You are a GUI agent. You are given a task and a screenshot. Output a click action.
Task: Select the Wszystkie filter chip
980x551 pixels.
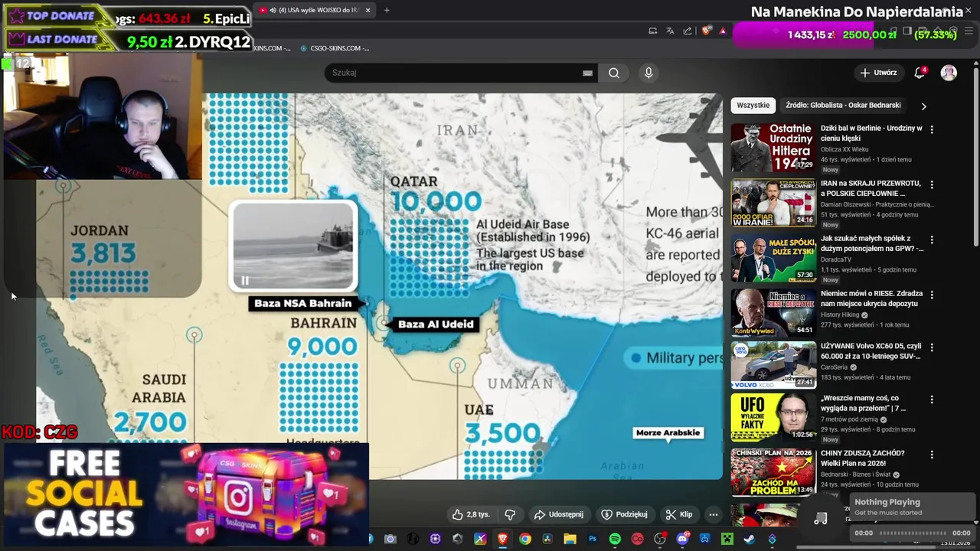point(753,105)
